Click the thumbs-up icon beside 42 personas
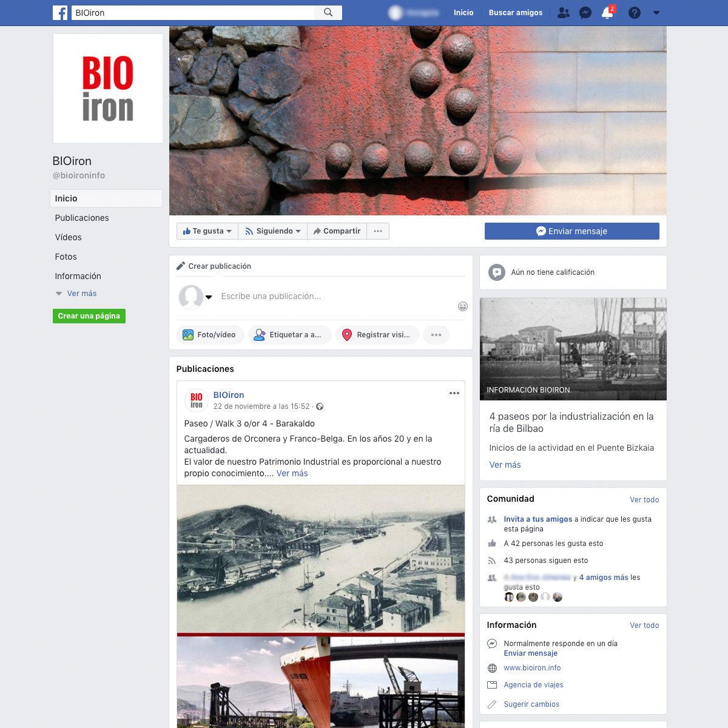Viewport: 728px width, 728px height. click(x=492, y=544)
